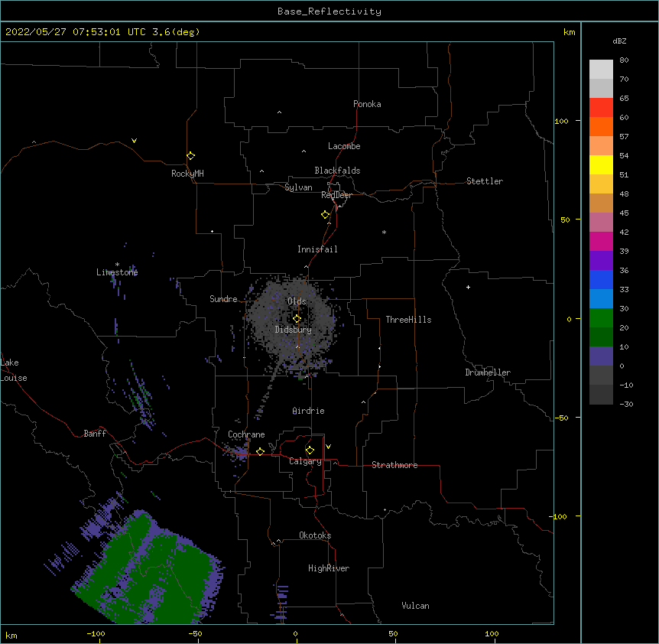
Task: Click the Cochrane town label
Action: (246, 434)
